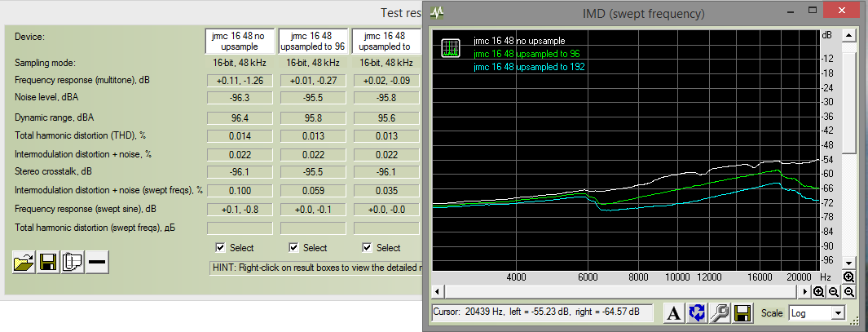
Task: Click dynamic range value 95.8
Action: point(313,118)
